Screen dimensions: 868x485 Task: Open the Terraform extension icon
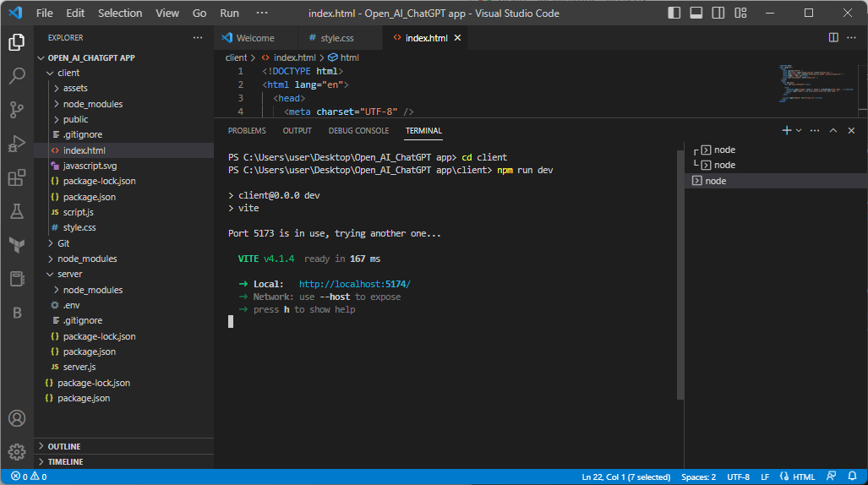pyautogui.click(x=17, y=245)
